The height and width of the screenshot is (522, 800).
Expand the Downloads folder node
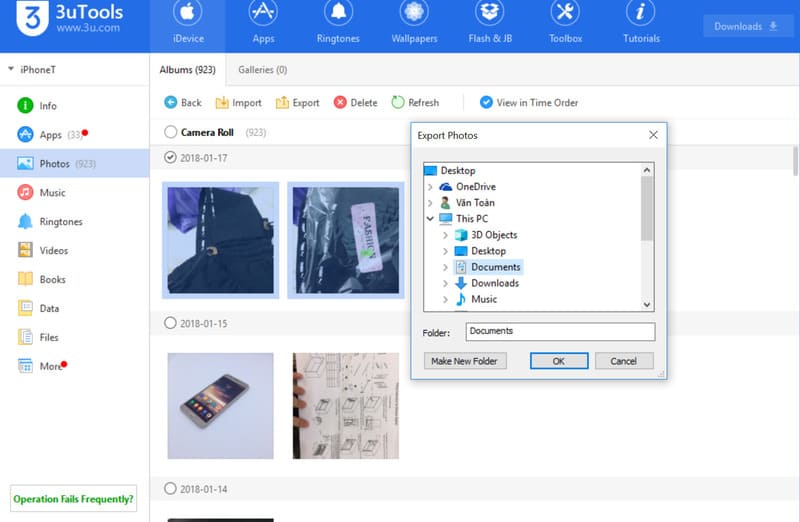pyautogui.click(x=445, y=283)
